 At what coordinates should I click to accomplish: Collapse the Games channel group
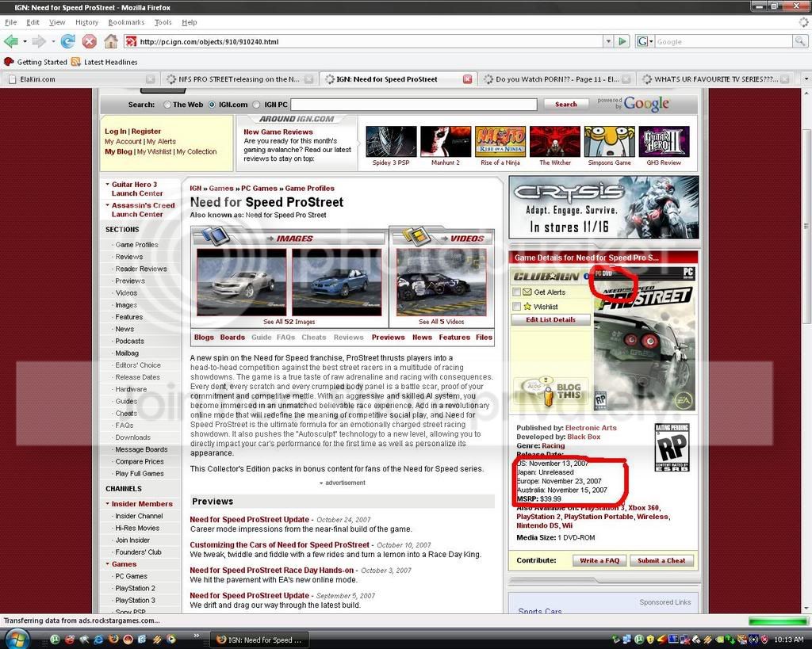pos(107,564)
